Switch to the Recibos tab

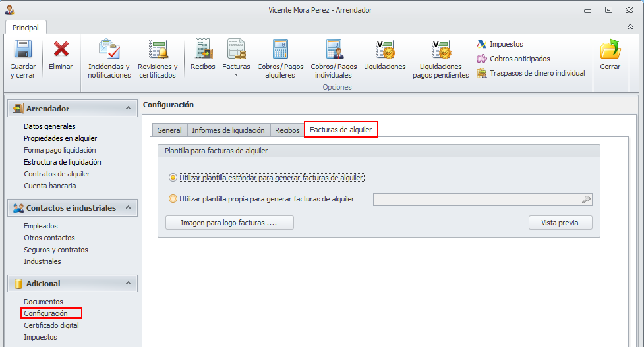287,130
